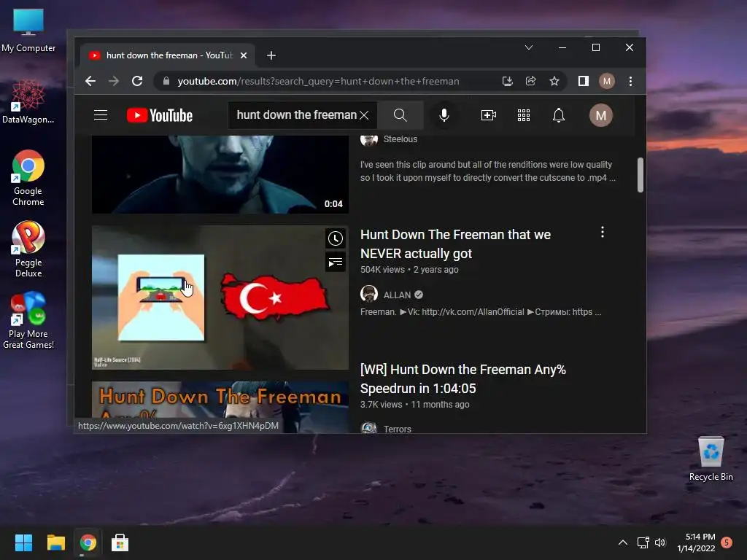This screenshot has width=747, height=560.
Task: Open the Chrome three-dot menu
Action: [x=630, y=82]
